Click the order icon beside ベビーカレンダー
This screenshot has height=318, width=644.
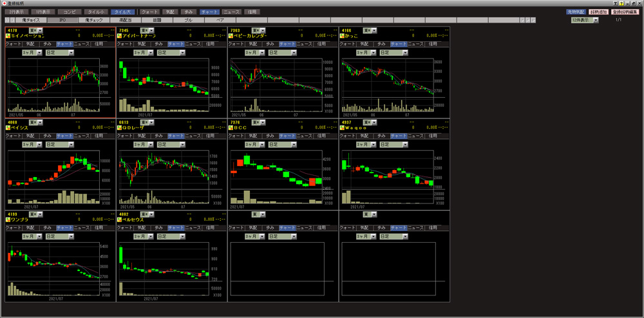pyautogui.click(x=232, y=36)
